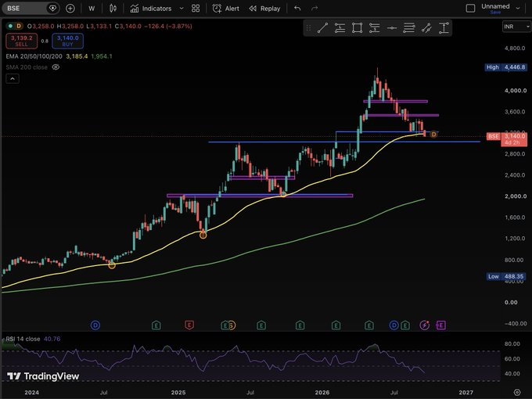
Task: Click the orange D data badge in legend
Action: coord(19,26)
